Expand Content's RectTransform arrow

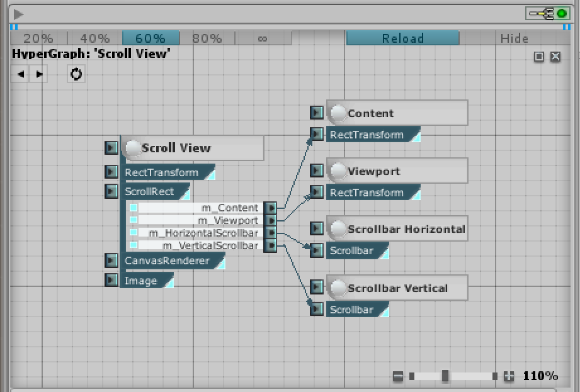click(316, 134)
